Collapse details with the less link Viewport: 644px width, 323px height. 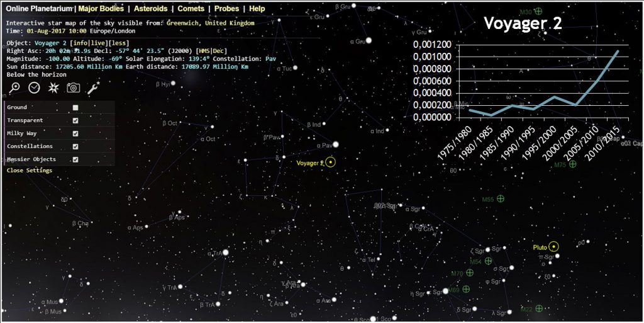coord(119,43)
